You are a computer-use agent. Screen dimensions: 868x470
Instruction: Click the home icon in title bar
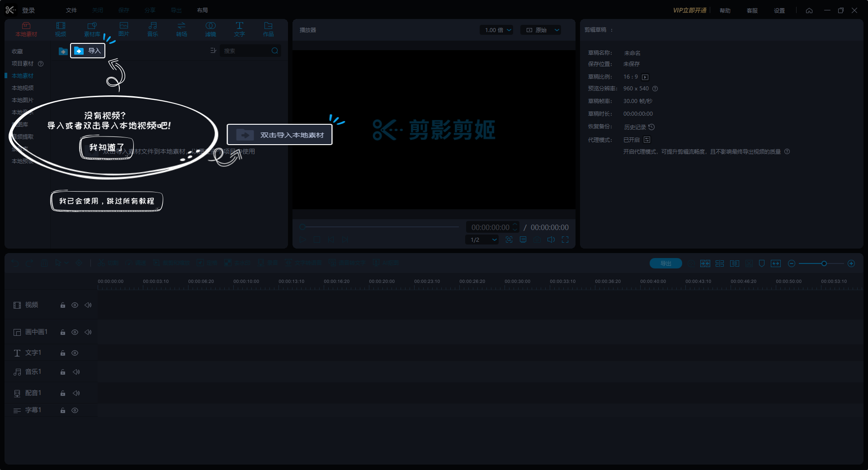pos(809,10)
